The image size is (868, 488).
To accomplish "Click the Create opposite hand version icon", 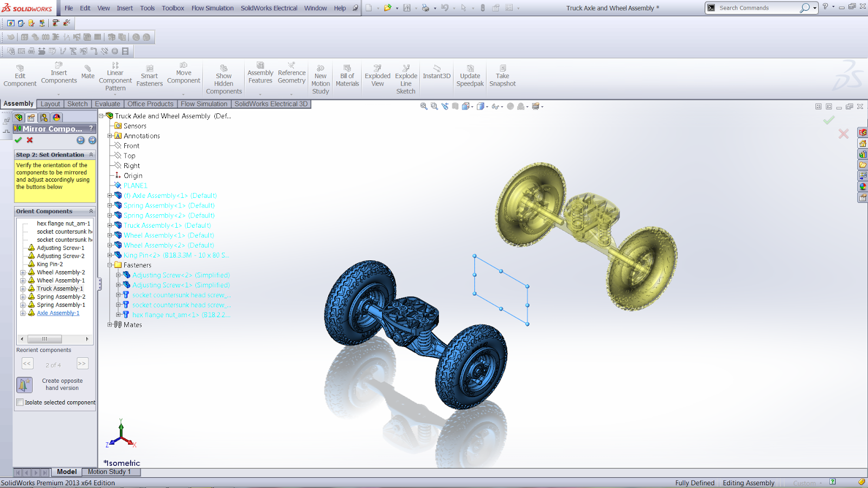I will pos(24,384).
